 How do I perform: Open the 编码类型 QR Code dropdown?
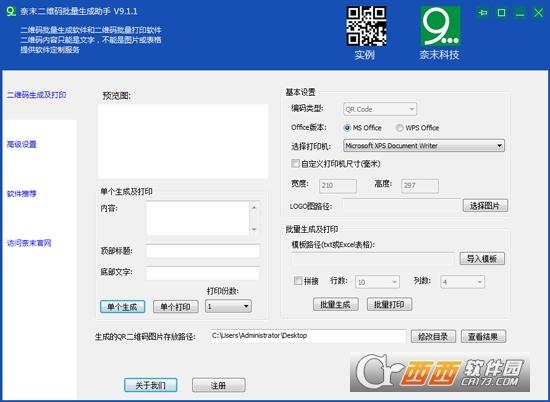[x=380, y=109]
